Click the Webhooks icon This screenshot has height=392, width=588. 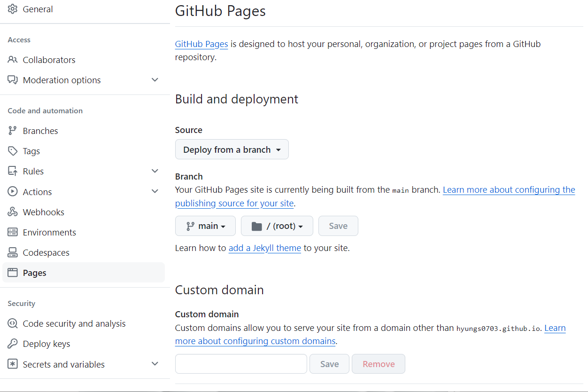[13, 212]
